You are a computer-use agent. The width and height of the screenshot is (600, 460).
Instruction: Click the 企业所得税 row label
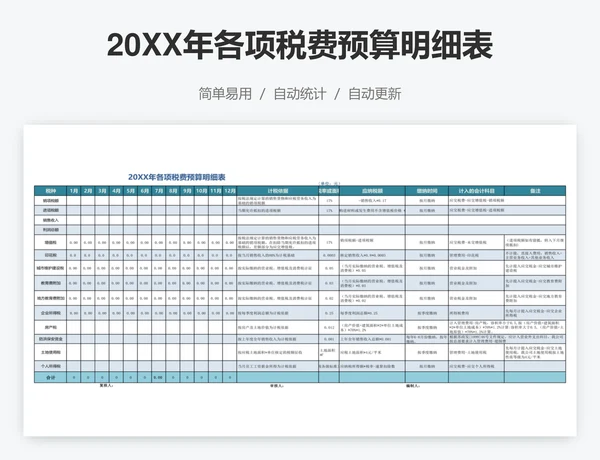51,313
